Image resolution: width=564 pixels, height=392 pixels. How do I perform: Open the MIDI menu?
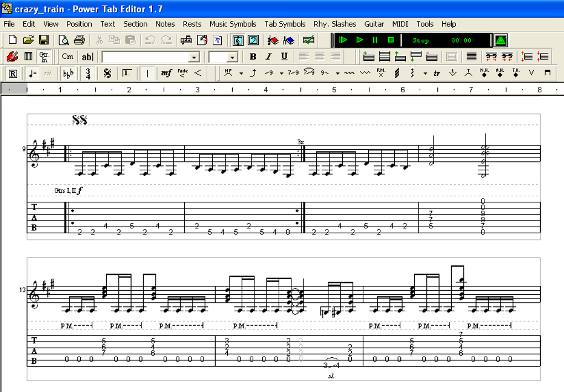coord(400,24)
